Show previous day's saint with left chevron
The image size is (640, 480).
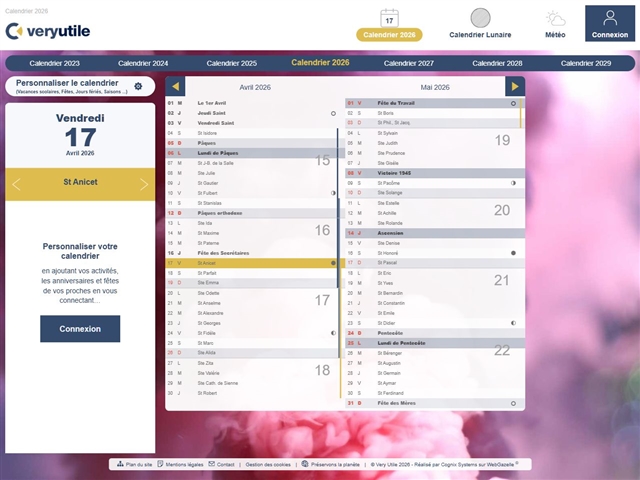16,184
